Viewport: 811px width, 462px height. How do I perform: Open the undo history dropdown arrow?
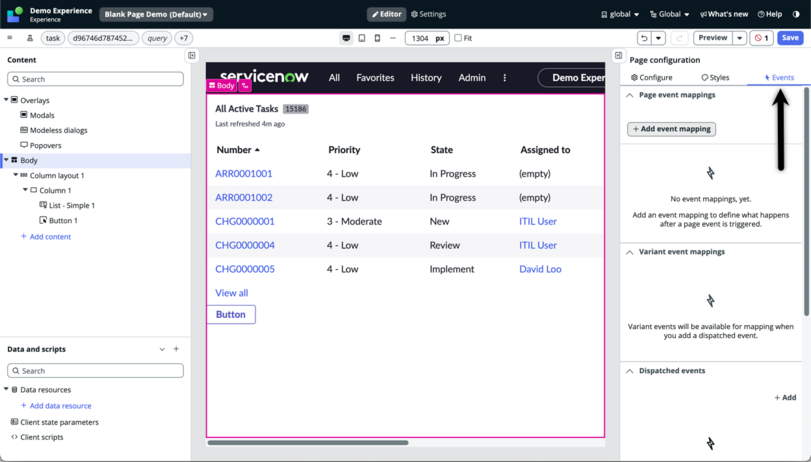658,38
